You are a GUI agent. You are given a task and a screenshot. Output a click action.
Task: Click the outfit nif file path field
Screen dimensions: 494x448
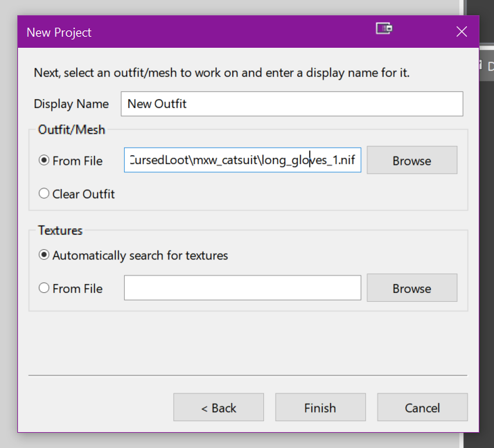click(x=242, y=160)
